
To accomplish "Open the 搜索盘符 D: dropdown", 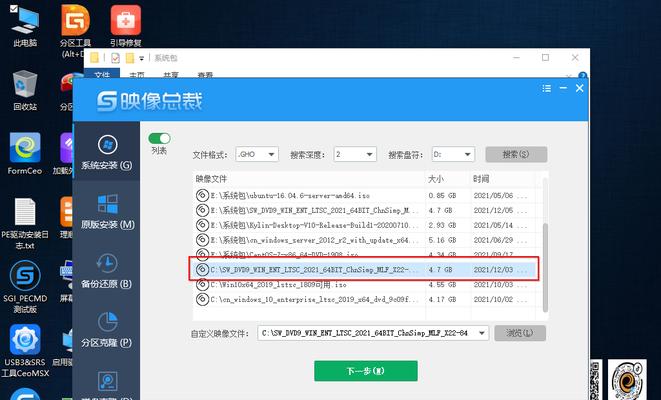I will point(453,154).
